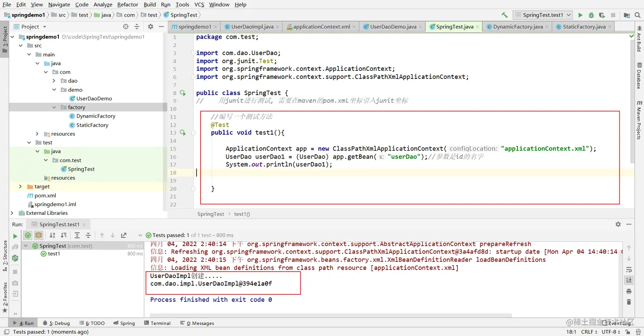Run SpringTest.test1 with the top toolbar play icon
This screenshot has height=336, width=644.
pos(580,15)
